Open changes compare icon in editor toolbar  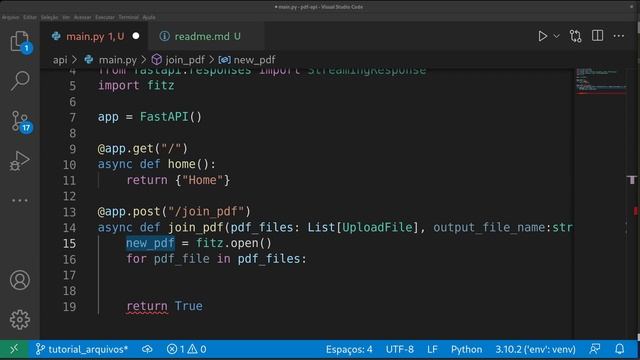(576, 36)
